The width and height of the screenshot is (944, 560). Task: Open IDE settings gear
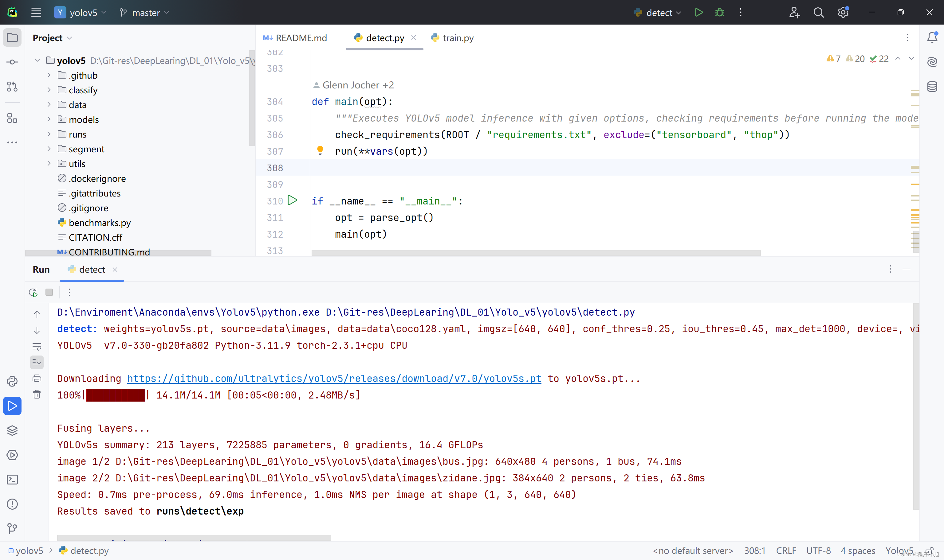(x=843, y=13)
